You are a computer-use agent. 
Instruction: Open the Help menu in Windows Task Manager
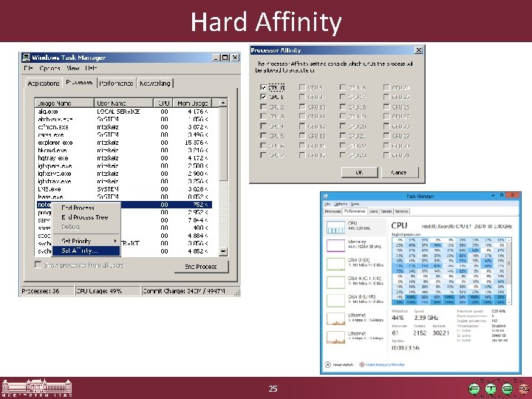(92, 68)
